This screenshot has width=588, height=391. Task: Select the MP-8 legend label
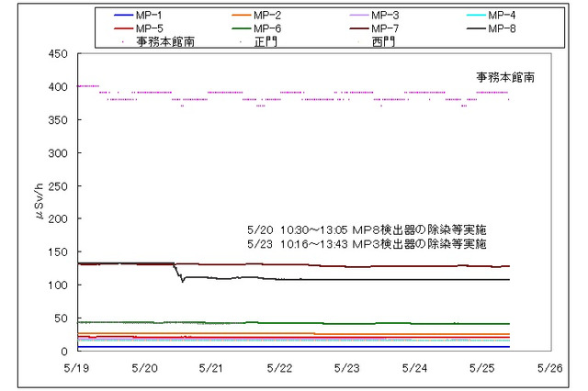[x=503, y=28]
